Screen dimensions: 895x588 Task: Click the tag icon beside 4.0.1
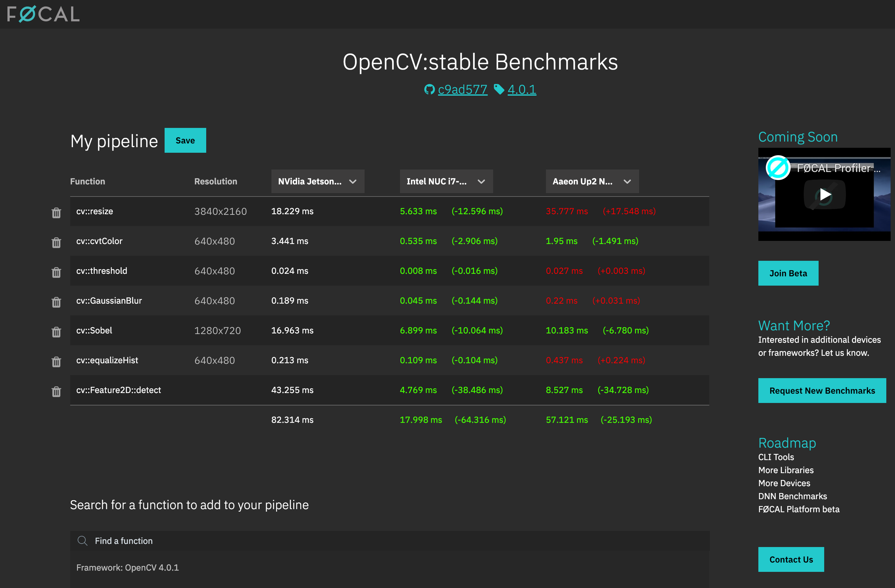499,89
